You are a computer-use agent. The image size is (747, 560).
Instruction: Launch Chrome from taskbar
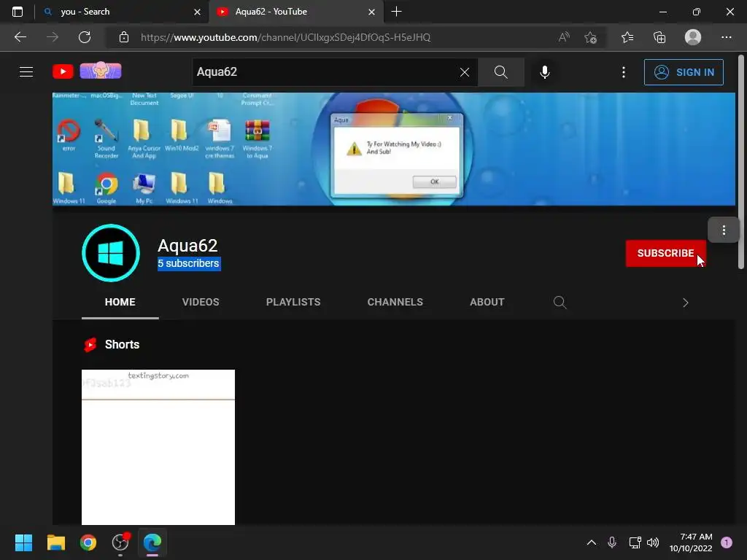click(88, 542)
